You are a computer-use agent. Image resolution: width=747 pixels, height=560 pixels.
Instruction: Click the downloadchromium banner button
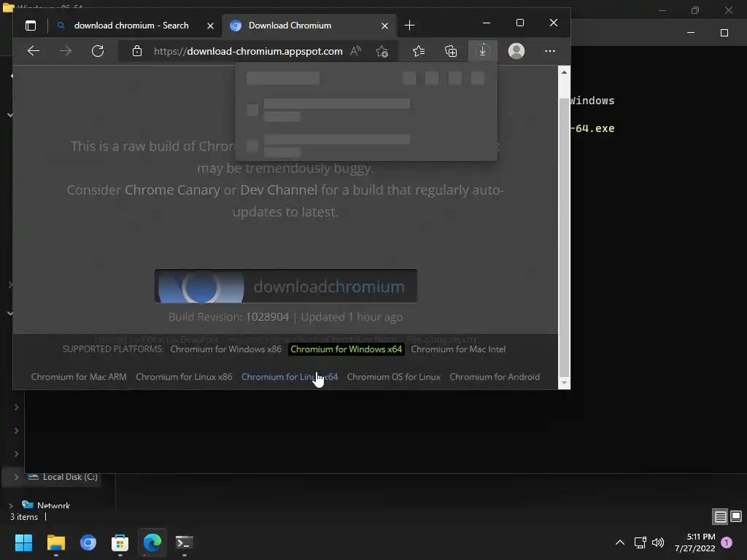point(286,286)
